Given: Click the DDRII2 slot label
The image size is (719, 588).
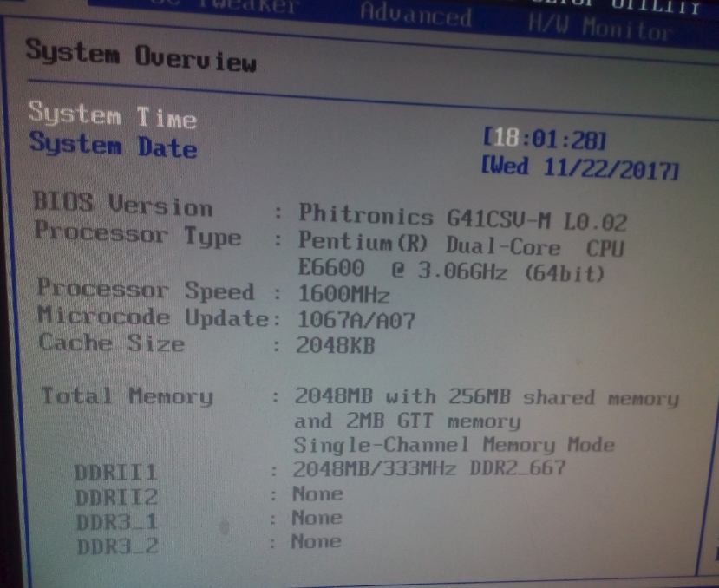Looking at the screenshot, I should click(116, 497).
